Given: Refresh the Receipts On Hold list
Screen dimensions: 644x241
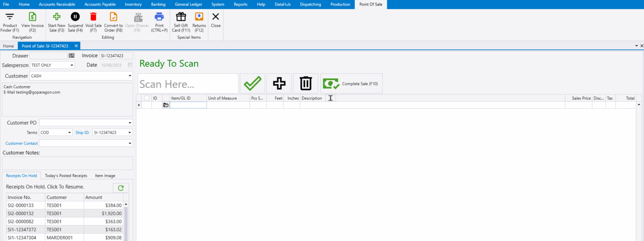Looking at the screenshot, I should (121, 188).
